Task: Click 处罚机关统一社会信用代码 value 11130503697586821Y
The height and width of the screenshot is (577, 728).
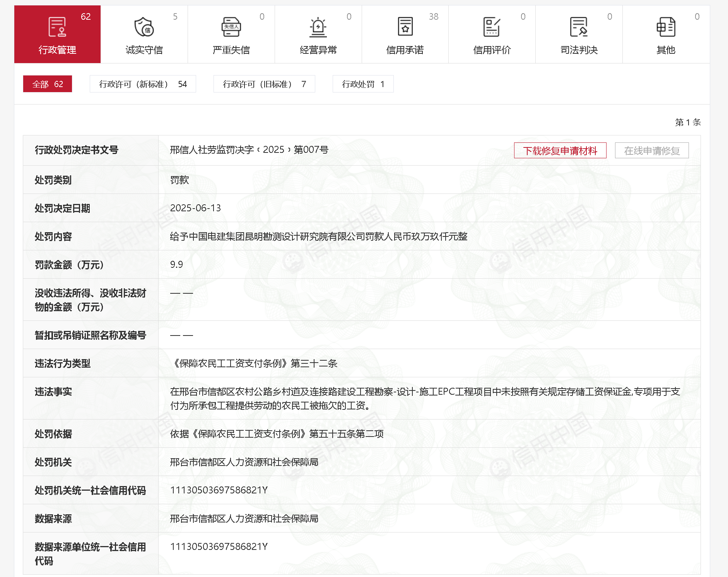Action: pyautogui.click(x=219, y=490)
